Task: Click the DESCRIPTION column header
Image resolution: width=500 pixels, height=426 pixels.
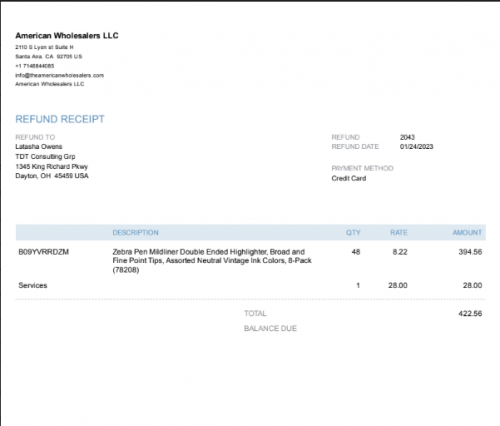Action: point(135,233)
